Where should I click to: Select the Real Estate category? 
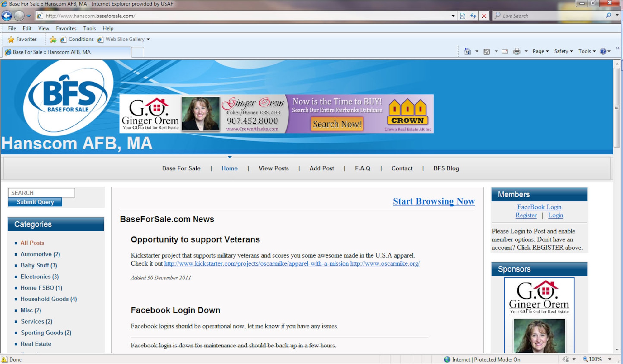point(36,344)
